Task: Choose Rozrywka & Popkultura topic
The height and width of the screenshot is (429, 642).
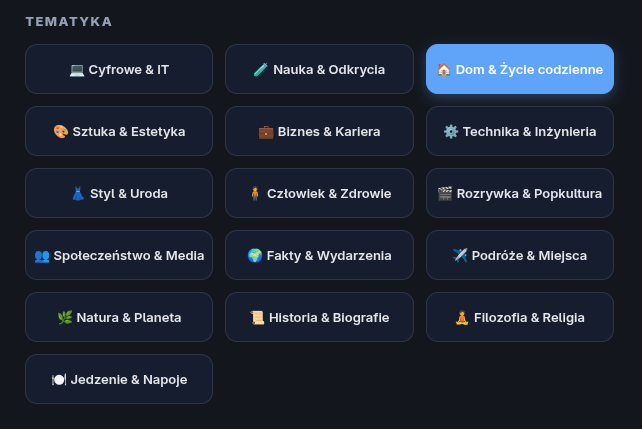Action: tap(520, 193)
